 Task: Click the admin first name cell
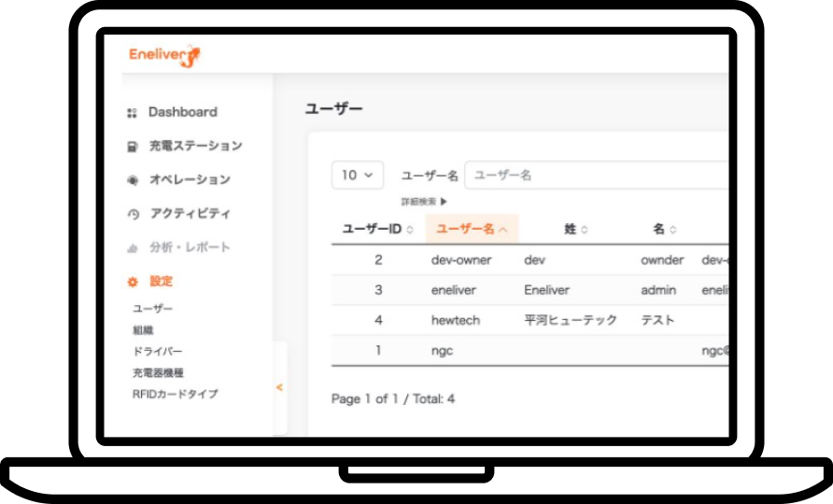[x=658, y=290]
